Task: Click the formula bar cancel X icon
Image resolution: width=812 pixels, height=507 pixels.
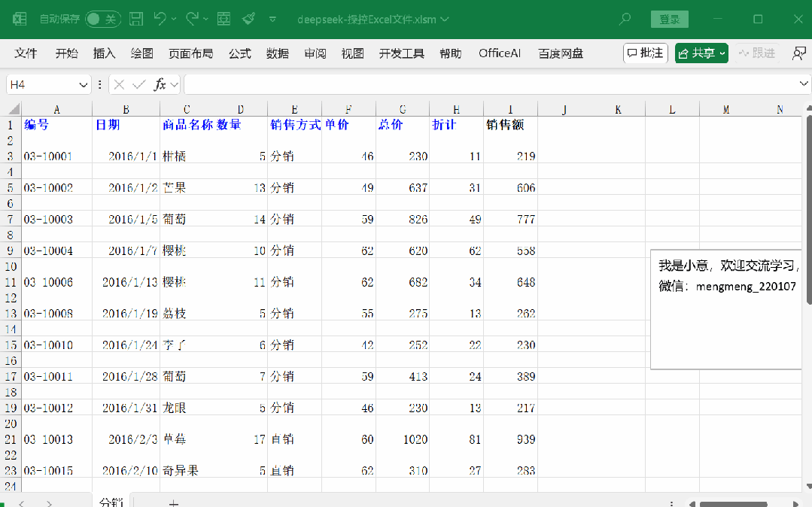Action: (119, 84)
